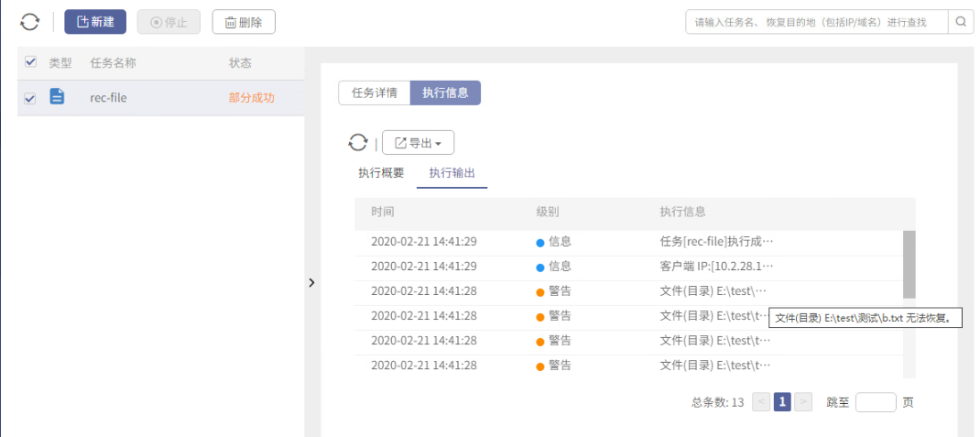The image size is (980, 437).
Task: Focus the task name search field
Action: [x=816, y=22]
